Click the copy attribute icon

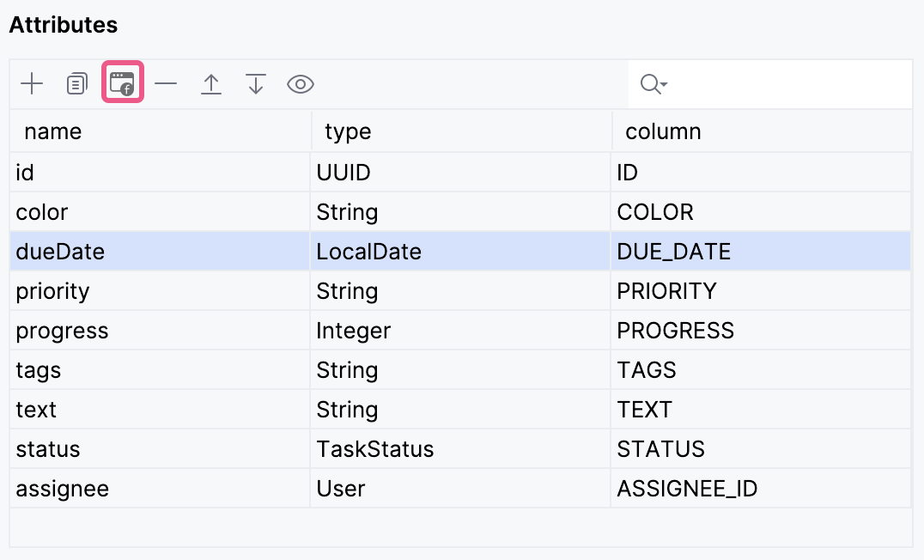[x=77, y=83]
